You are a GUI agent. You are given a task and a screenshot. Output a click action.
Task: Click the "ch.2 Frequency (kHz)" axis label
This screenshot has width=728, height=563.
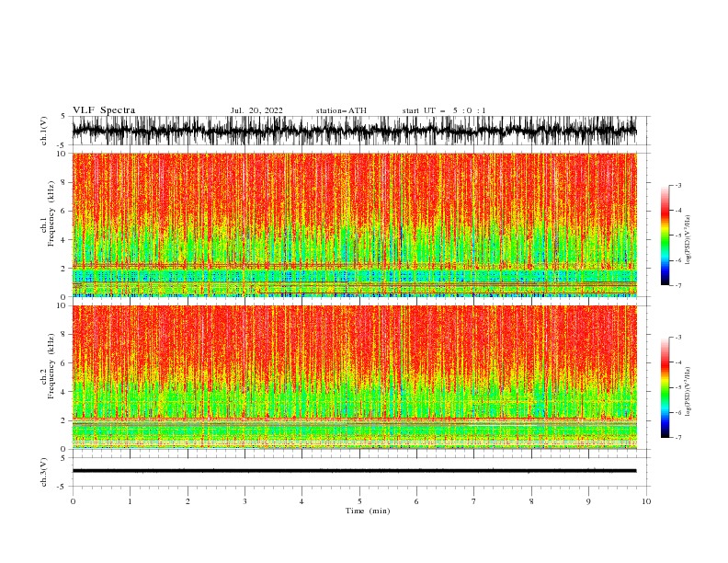(48, 365)
